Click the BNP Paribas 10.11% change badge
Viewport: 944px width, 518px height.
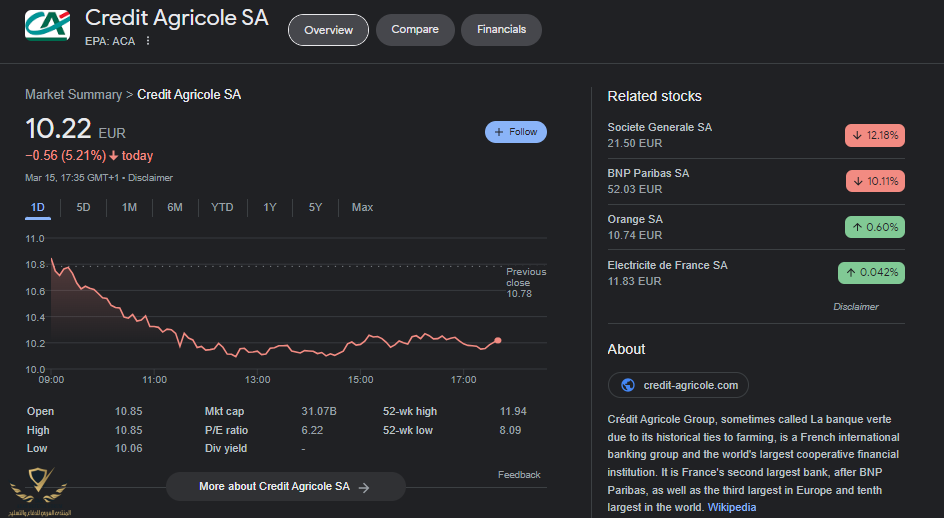875,181
